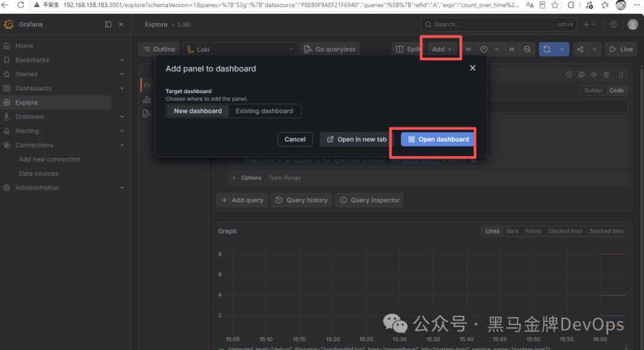This screenshot has width=644, height=350.
Task: Click Cancel in the dialog
Action: (295, 140)
